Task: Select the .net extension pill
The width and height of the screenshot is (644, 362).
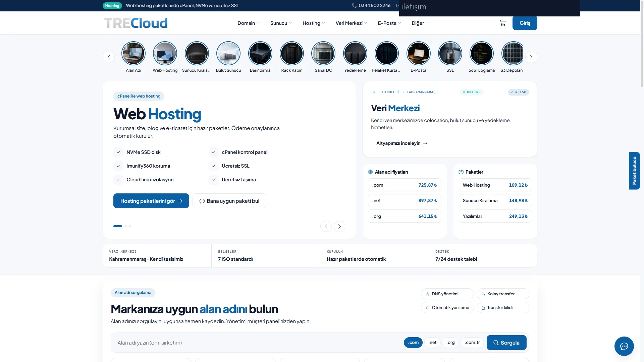Action: click(x=432, y=343)
